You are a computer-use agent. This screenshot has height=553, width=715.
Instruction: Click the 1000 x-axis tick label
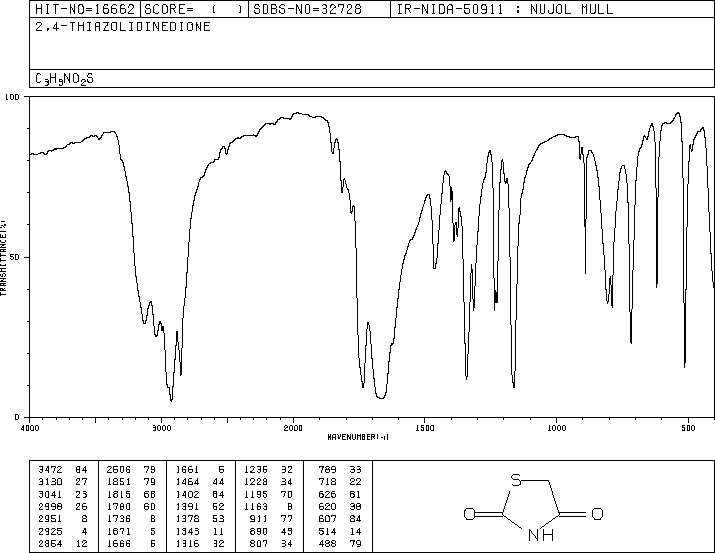tap(556, 428)
